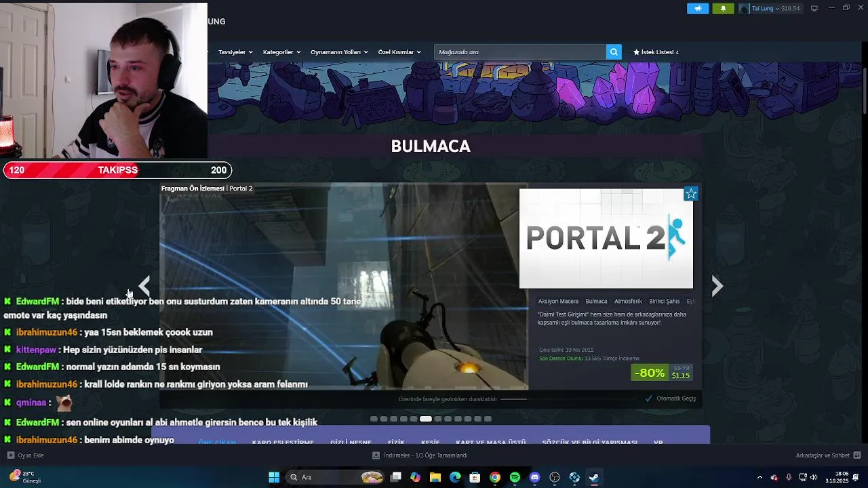Click the weather widget showing 23°C Güneşli
868x488 pixels.
[26, 477]
